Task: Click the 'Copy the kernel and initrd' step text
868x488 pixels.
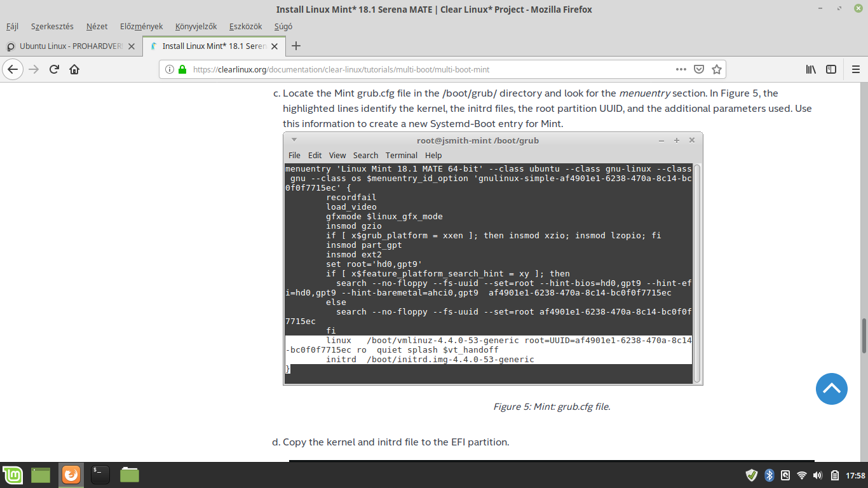Action: click(x=395, y=442)
